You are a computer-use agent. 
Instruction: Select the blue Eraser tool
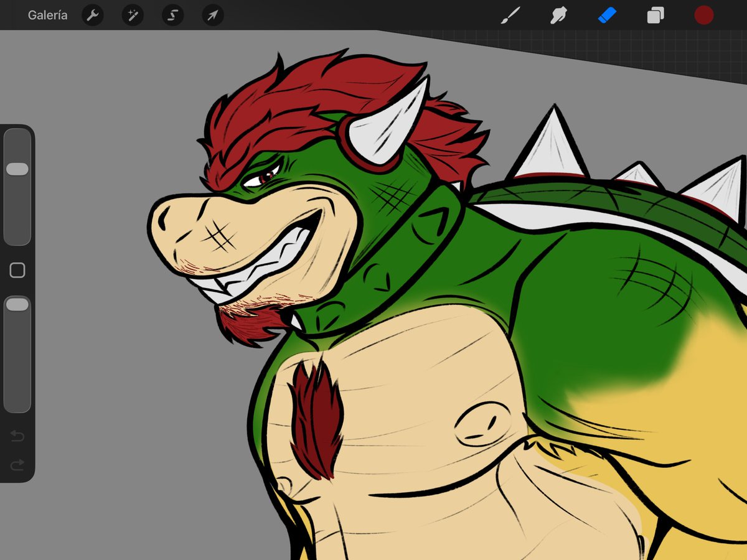coord(607,16)
